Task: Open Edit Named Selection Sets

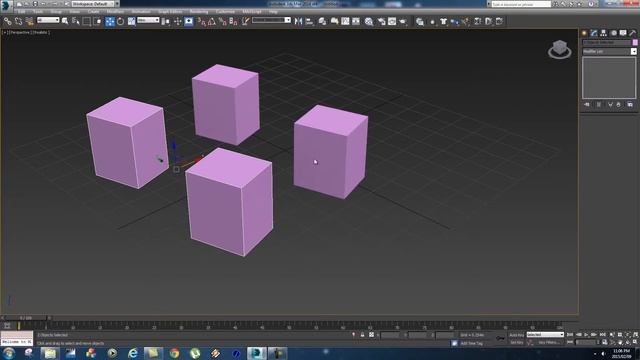Action: 245,21
